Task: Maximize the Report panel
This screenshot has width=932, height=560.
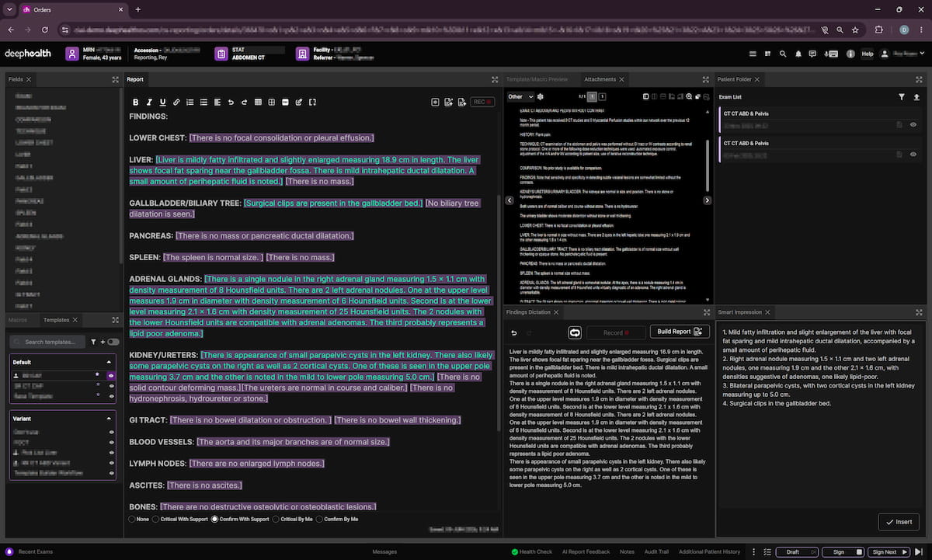Action: [x=495, y=79]
